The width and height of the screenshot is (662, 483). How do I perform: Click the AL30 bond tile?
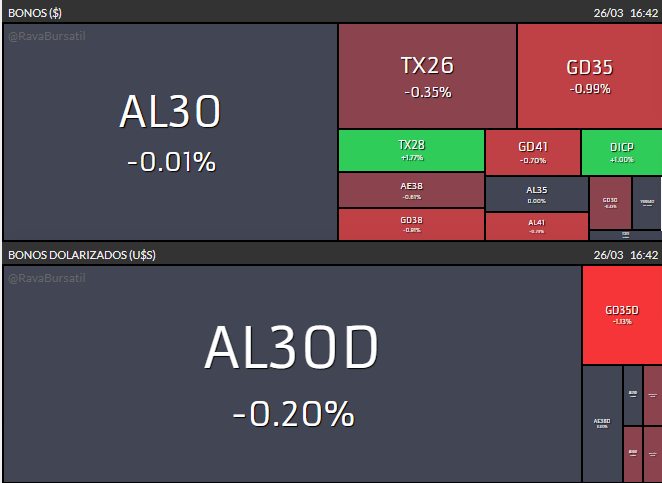pos(169,132)
